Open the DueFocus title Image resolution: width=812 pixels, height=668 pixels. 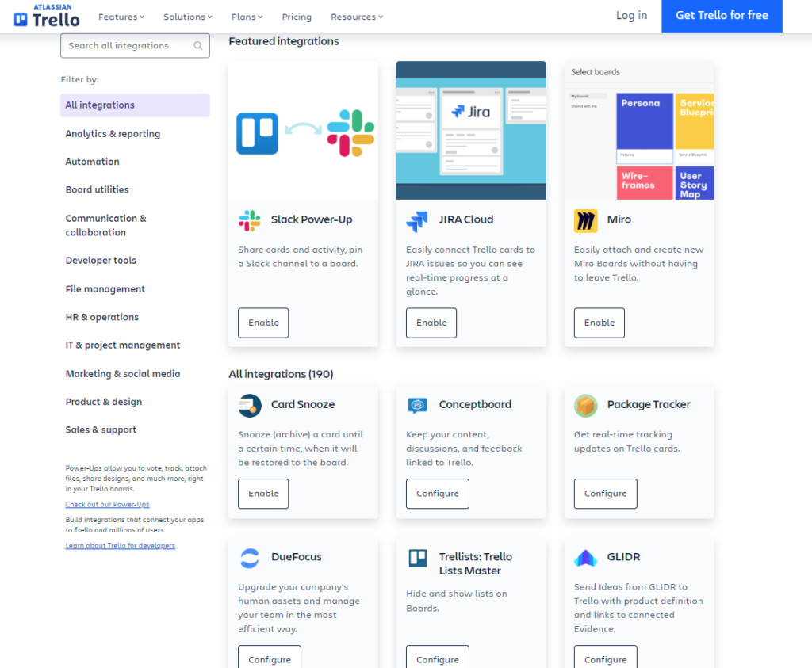pos(297,557)
